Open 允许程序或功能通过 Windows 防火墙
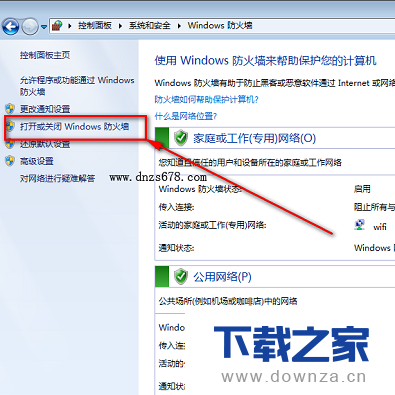 click(77, 86)
